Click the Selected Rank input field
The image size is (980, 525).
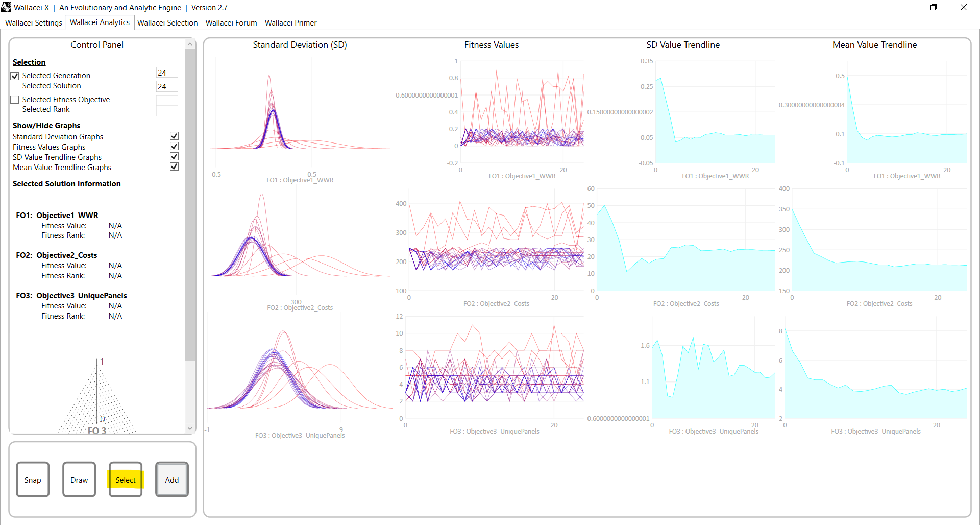coord(167,110)
